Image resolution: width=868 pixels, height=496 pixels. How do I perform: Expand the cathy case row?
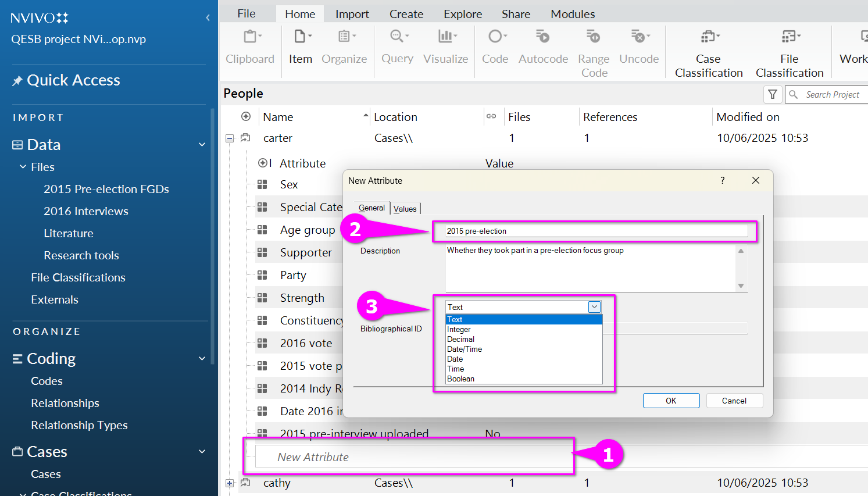[x=230, y=483]
